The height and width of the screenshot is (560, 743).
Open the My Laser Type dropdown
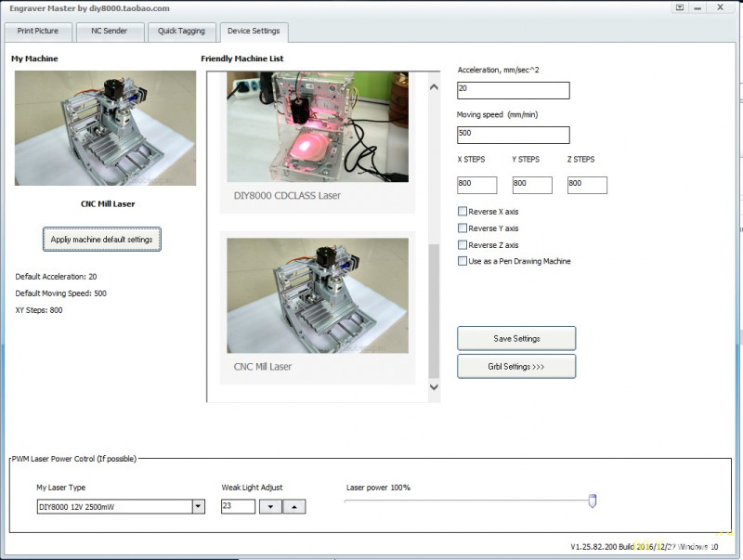pos(199,506)
